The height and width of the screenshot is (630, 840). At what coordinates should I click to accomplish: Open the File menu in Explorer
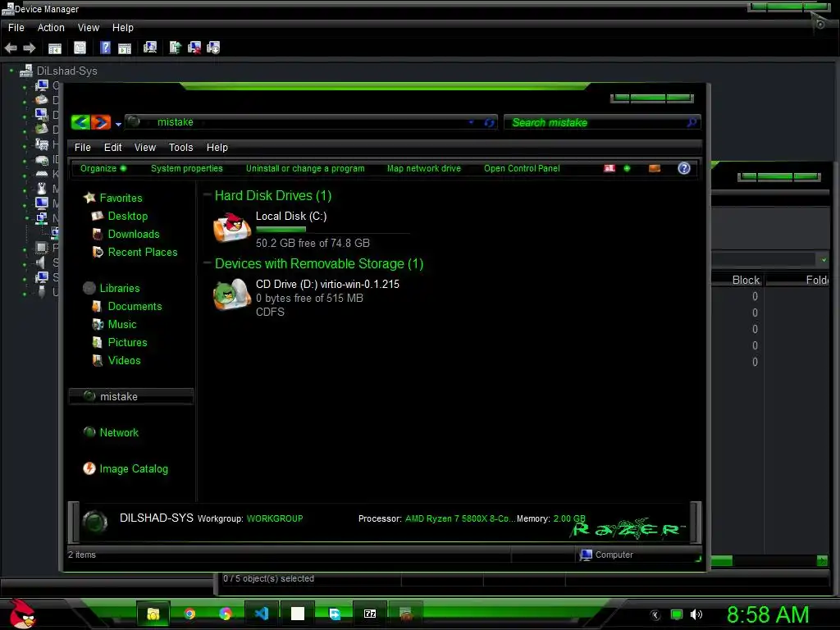[x=83, y=148]
